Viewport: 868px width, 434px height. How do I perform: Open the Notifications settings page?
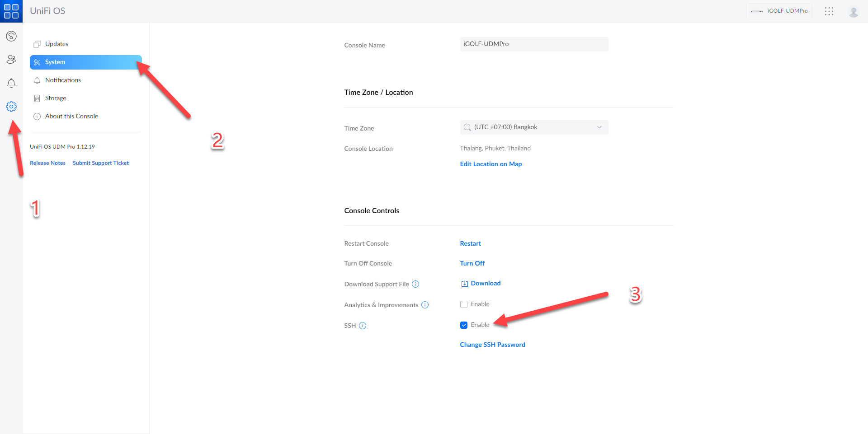coord(86,80)
